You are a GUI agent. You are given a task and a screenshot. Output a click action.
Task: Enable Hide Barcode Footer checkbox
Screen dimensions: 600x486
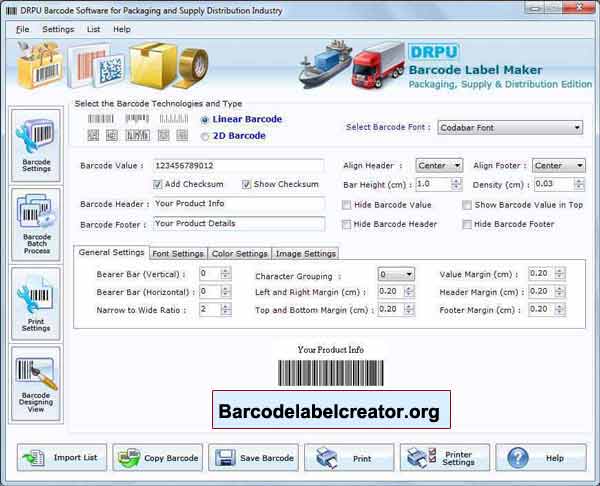(466, 224)
